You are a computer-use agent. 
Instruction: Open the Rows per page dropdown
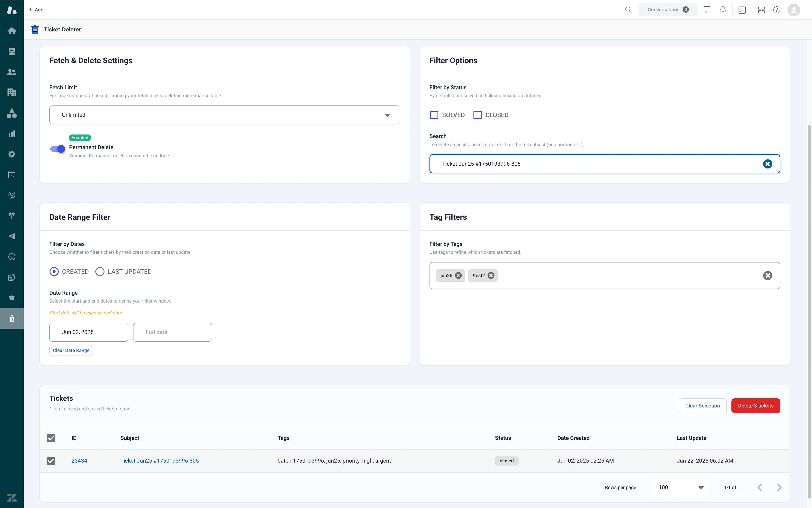point(680,487)
